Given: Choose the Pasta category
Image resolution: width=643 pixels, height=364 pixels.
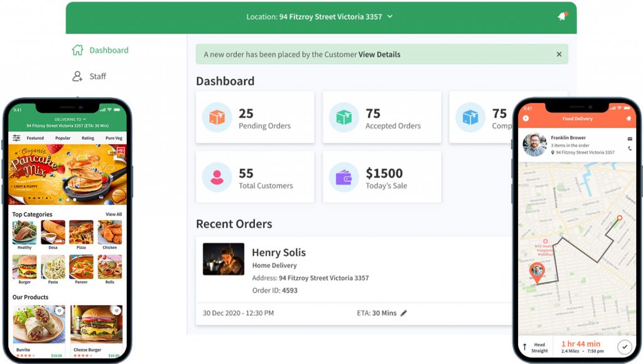Looking at the screenshot, I should pos(53,270).
